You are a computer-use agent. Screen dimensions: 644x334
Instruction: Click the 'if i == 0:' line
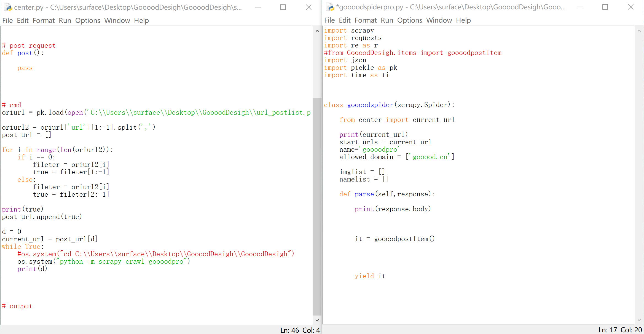(x=36, y=157)
